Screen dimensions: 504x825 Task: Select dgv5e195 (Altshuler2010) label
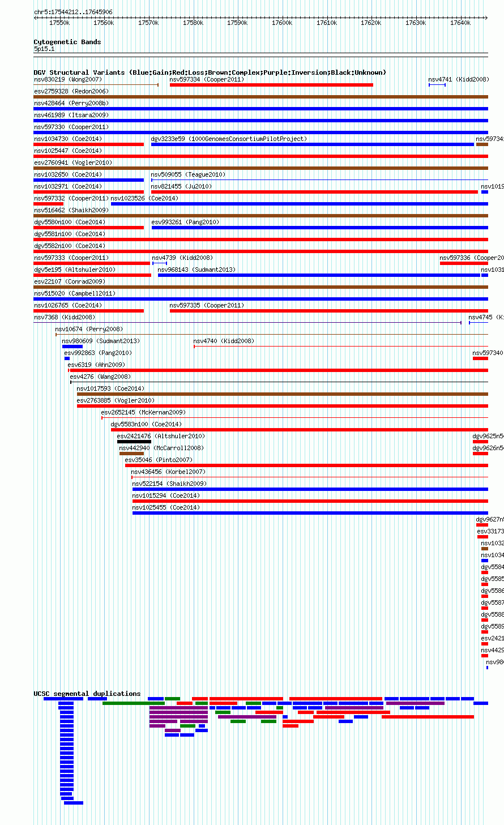[x=75, y=270]
